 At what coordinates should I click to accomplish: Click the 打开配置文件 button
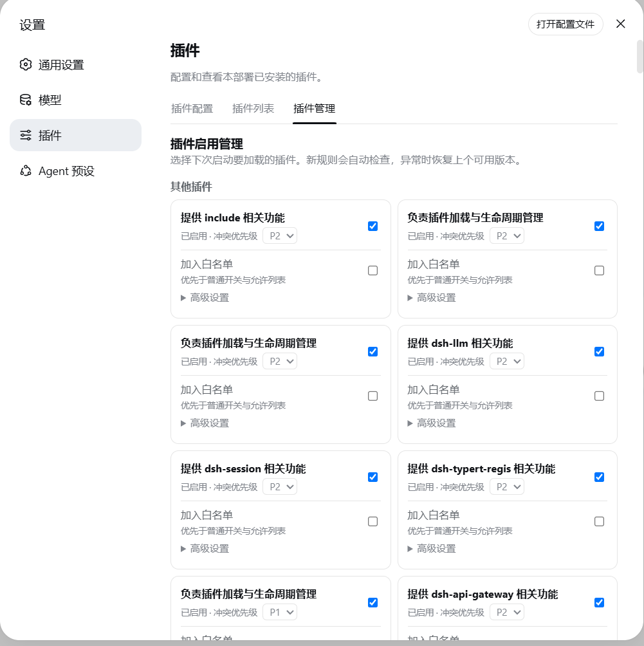tap(566, 24)
